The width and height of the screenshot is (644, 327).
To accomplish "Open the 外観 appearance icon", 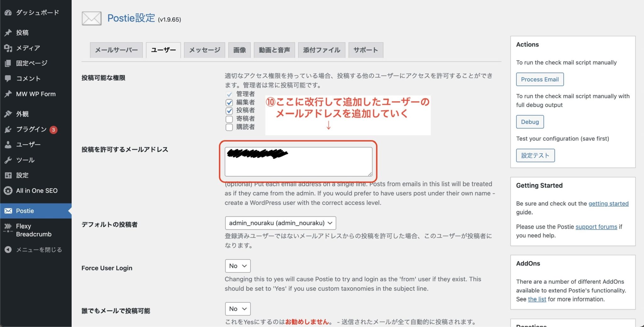I will click(x=8, y=114).
